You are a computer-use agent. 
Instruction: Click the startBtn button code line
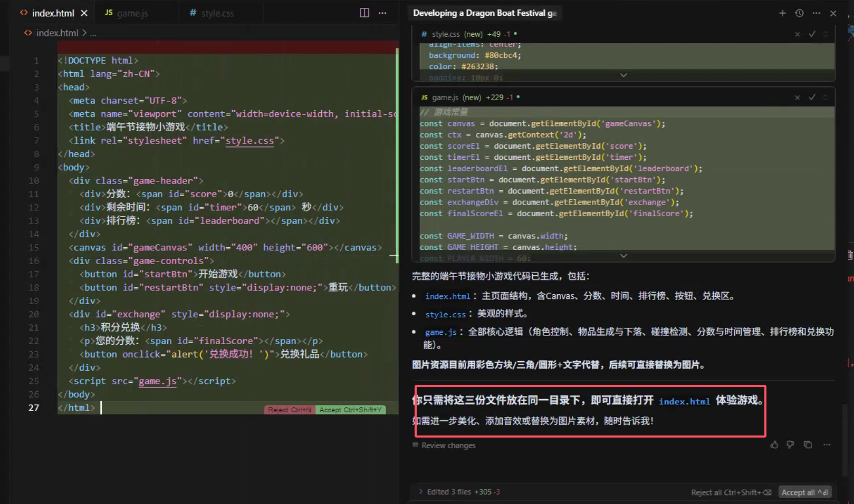(x=183, y=274)
